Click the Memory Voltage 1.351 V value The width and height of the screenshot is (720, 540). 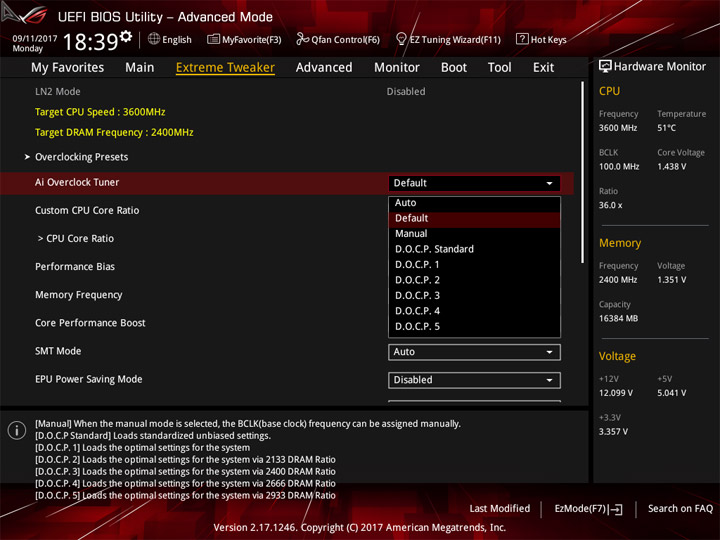(x=672, y=280)
